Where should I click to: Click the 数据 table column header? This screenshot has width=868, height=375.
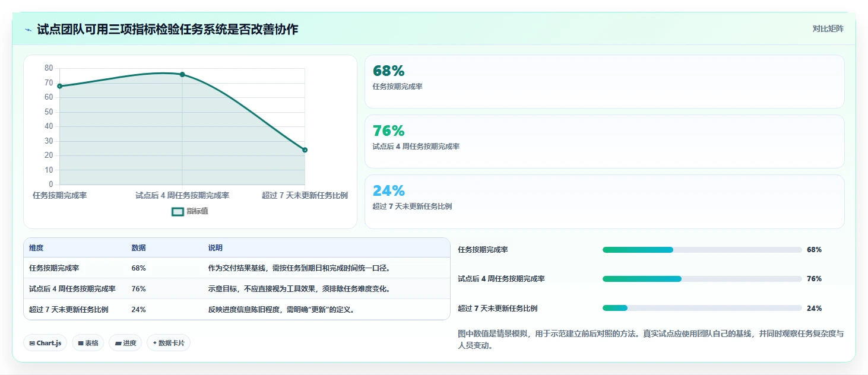point(138,248)
